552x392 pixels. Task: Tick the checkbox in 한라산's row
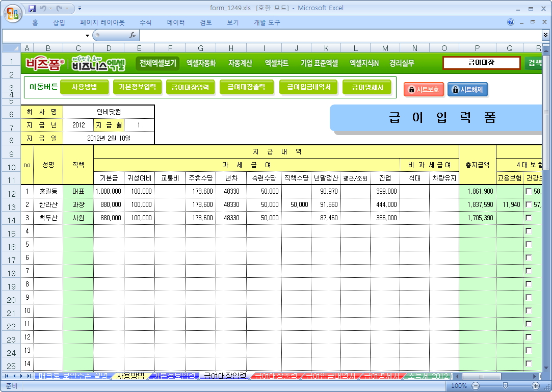click(529, 204)
